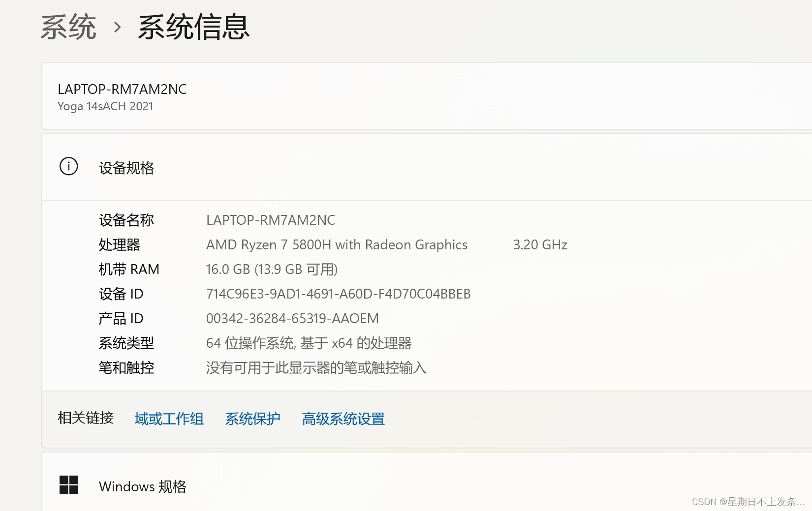812x511 pixels.
Task: Select device name value LAPTOP-RM7AM2NC in specs
Action: pyautogui.click(x=271, y=220)
